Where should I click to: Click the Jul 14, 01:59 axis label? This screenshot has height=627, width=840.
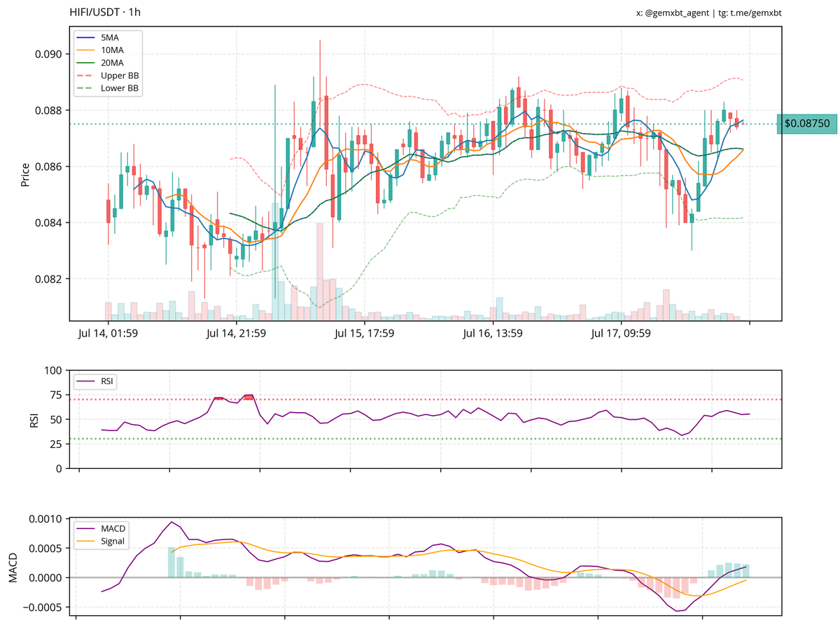pyautogui.click(x=107, y=334)
